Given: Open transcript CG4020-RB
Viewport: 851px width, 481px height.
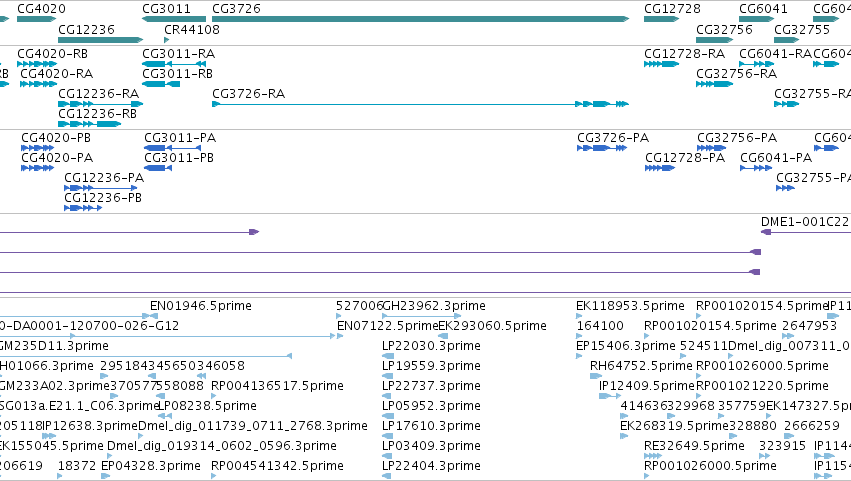Looking at the screenshot, I should point(37,64).
